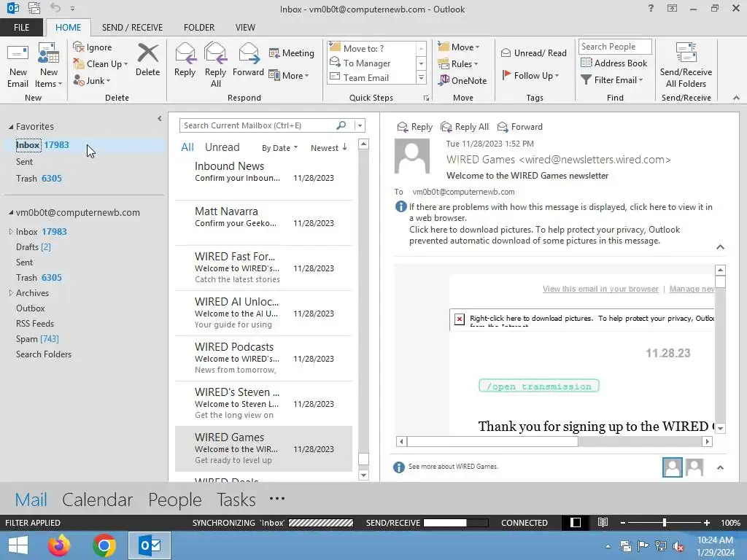This screenshot has width=747, height=560.
Task: Open the Rules dropdown
Action: tap(458, 64)
